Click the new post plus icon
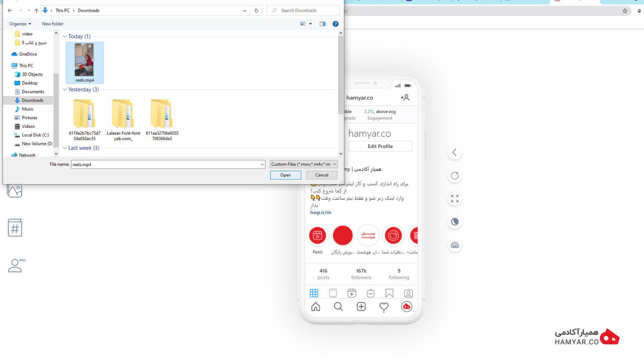 point(361,307)
